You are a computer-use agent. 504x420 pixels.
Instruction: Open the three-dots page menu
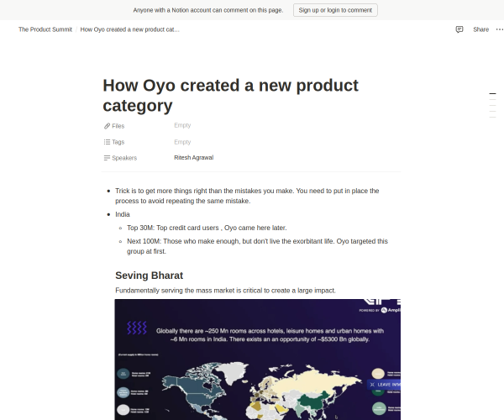(500, 29)
